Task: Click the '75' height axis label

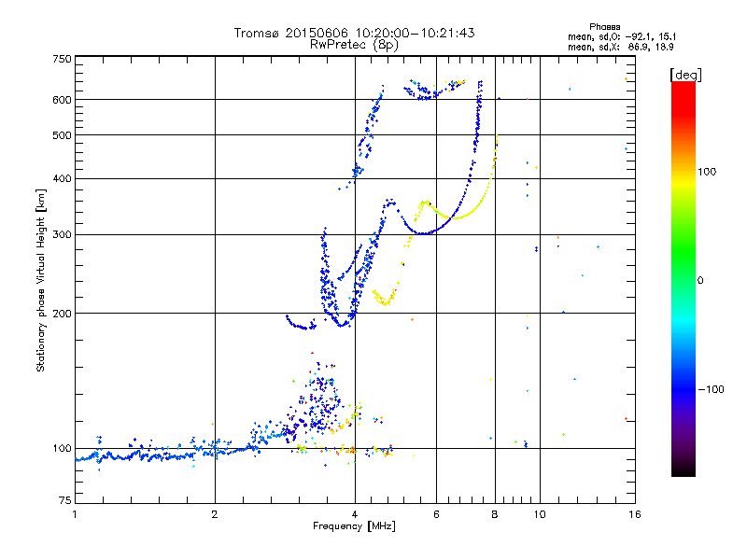Action: click(65, 500)
